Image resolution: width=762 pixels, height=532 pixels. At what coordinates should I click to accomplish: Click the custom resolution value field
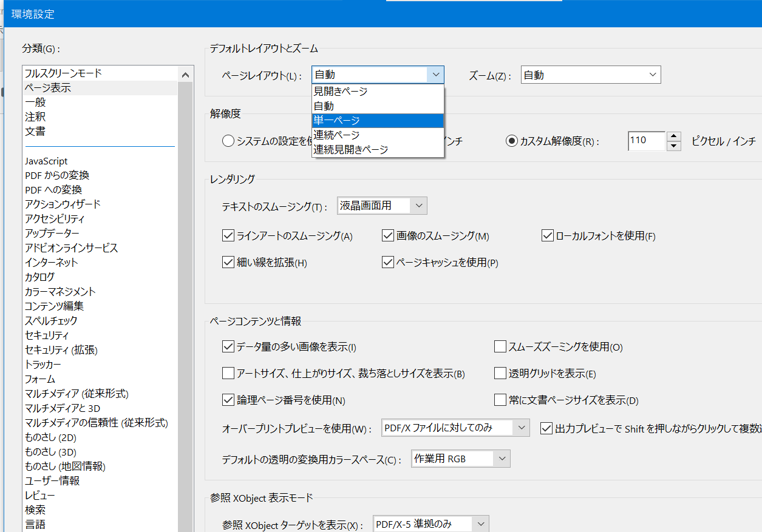pos(646,141)
